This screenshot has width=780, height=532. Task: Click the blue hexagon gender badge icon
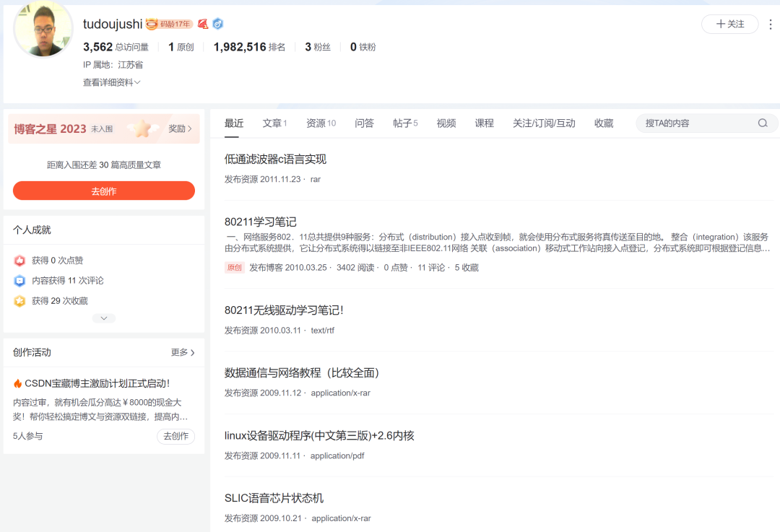pyautogui.click(x=217, y=23)
